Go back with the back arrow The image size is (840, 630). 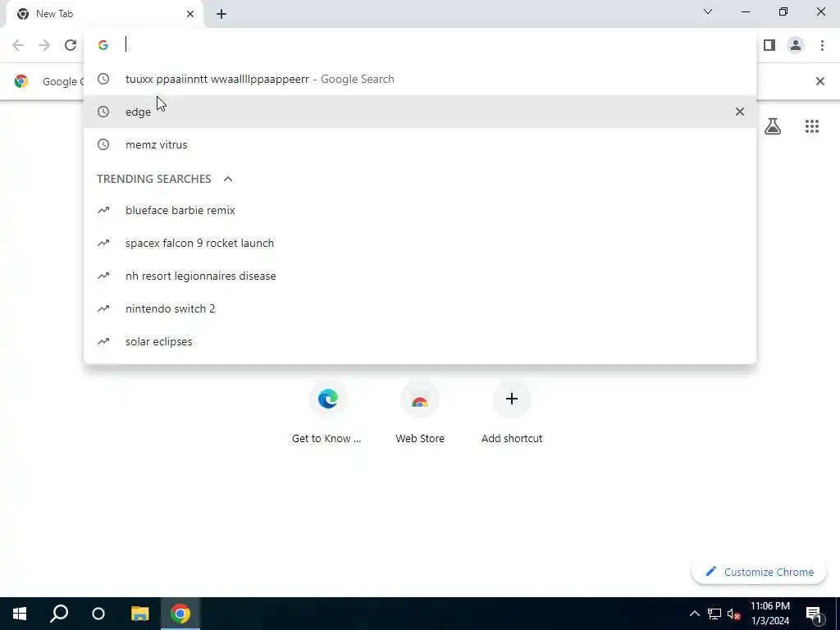tap(18, 45)
